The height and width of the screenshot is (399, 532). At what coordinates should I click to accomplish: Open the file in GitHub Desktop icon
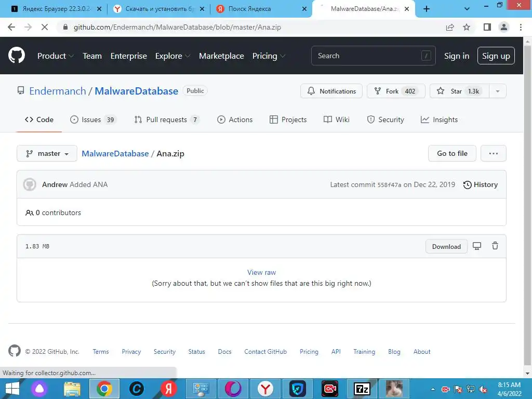pyautogui.click(x=477, y=246)
